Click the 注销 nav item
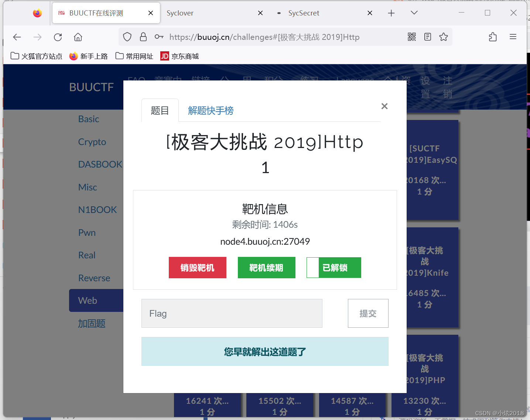This screenshot has width=530, height=420. point(448,87)
